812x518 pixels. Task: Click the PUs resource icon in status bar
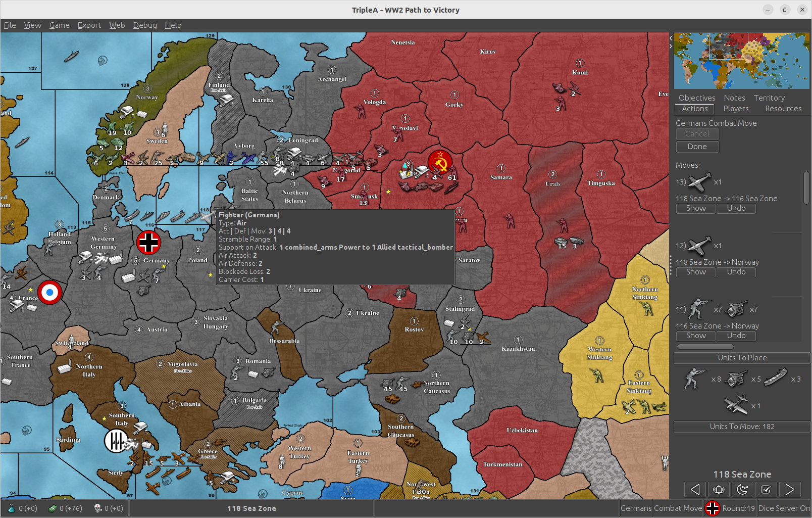(52, 508)
